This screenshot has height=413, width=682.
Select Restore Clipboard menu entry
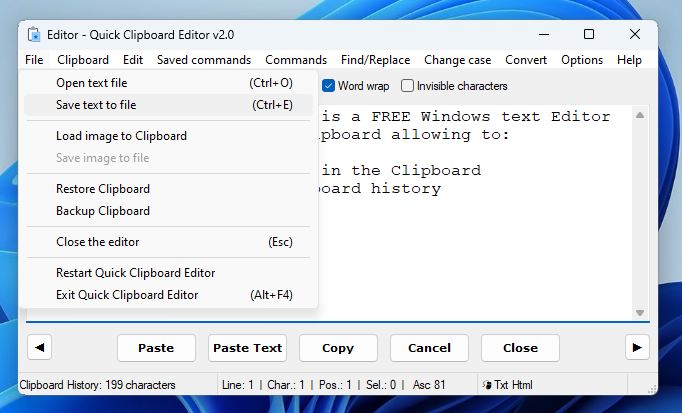click(x=168, y=189)
